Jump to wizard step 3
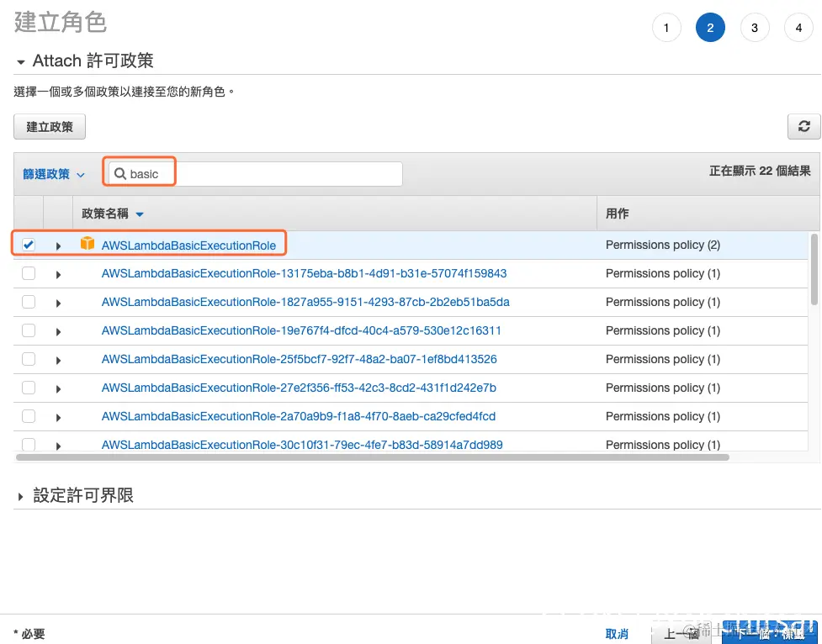The width and height of the screenshot is (822, 644). [755, 28]
